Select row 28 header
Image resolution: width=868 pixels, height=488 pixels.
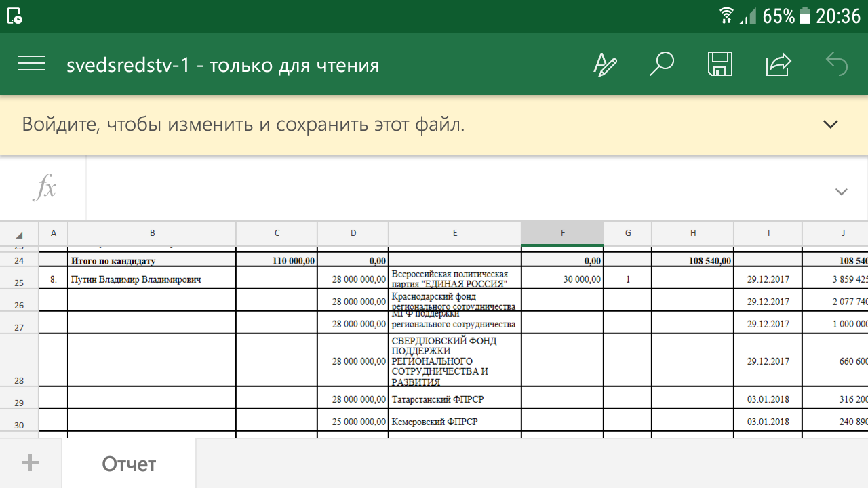(19, 360)
